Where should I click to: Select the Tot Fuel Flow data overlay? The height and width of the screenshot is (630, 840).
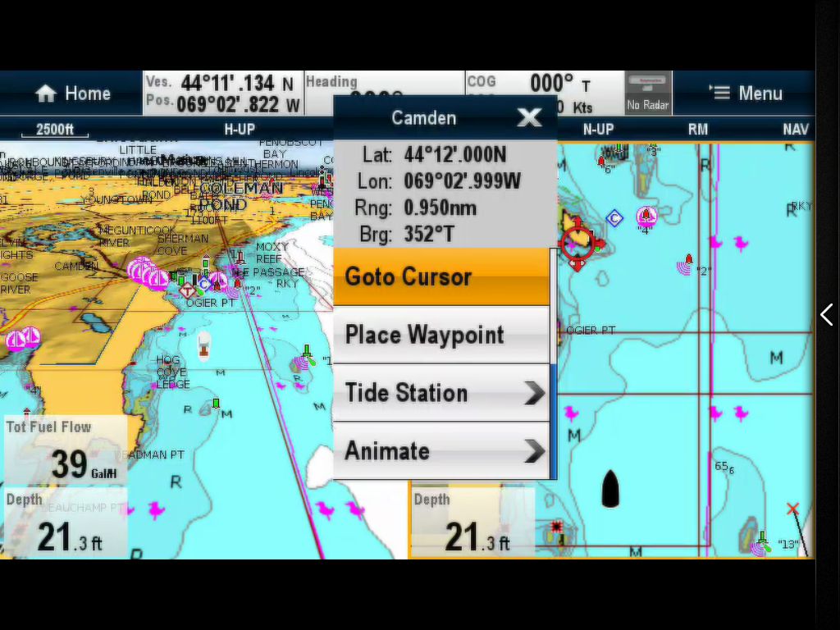66,450
